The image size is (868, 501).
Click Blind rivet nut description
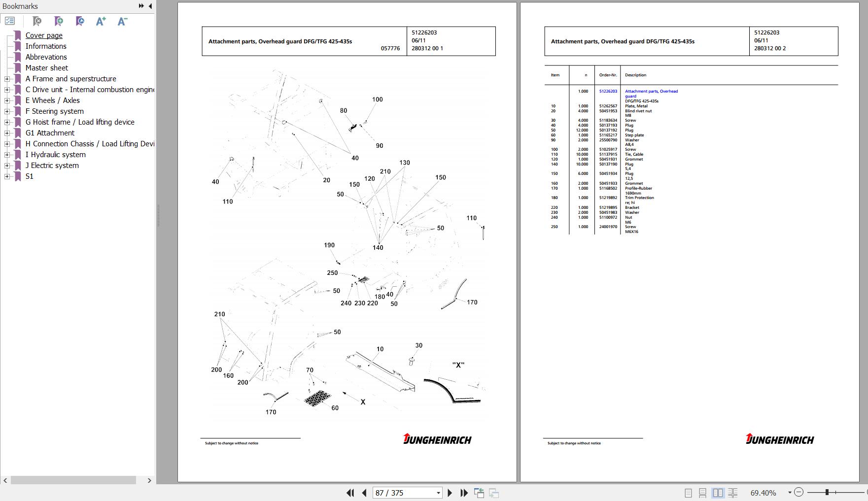click(638, 111)
